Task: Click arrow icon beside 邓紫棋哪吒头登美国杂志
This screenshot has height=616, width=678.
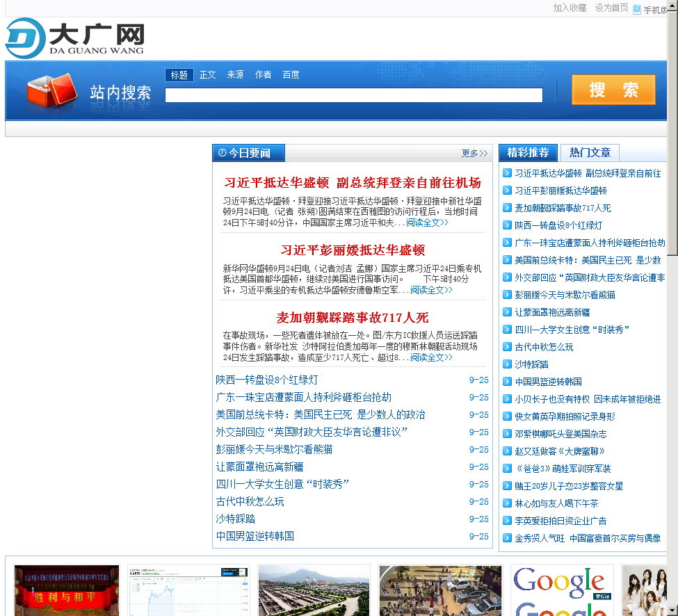Action: click(507, 434)
